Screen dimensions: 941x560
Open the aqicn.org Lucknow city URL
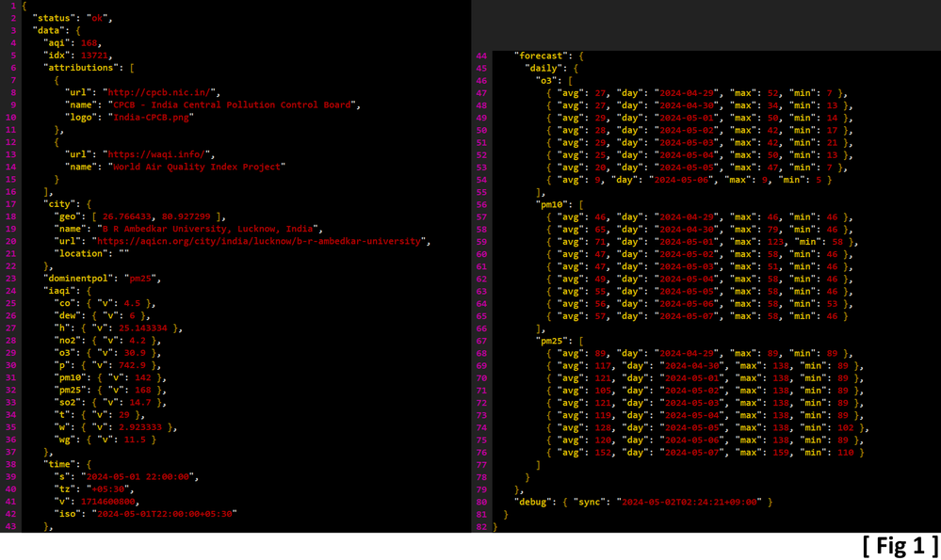click(259, 241)
